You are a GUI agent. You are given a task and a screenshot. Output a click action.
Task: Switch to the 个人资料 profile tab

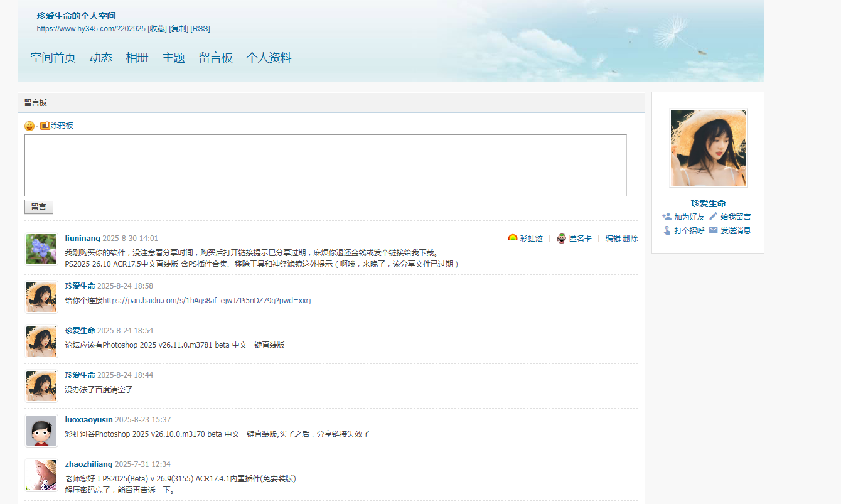click(269, 58)
